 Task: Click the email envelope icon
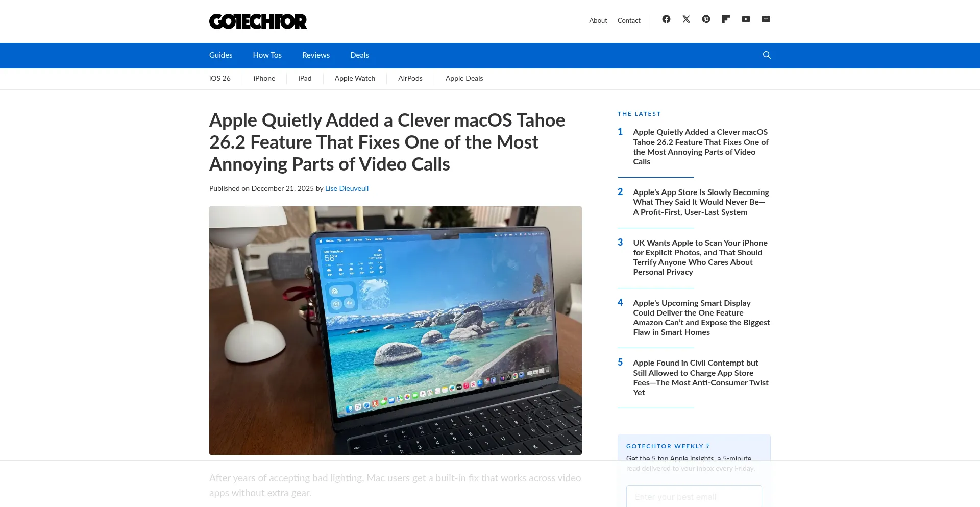766,19
